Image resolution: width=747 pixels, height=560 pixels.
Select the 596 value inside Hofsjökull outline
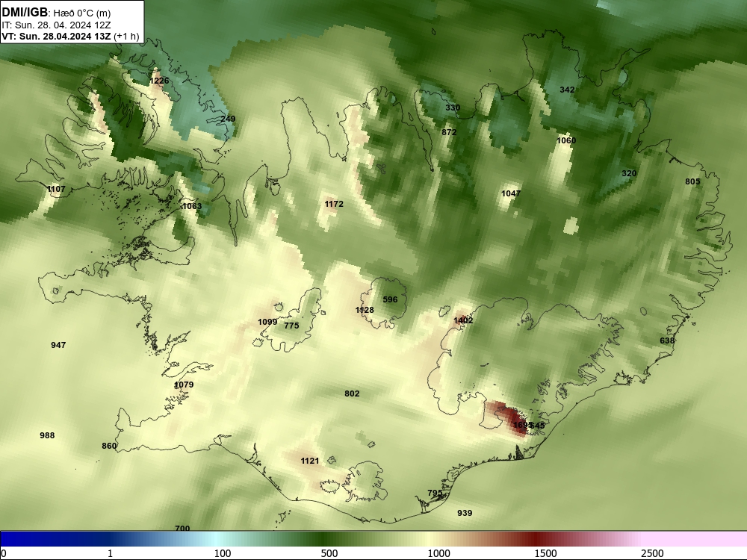(x=390, y=299)
